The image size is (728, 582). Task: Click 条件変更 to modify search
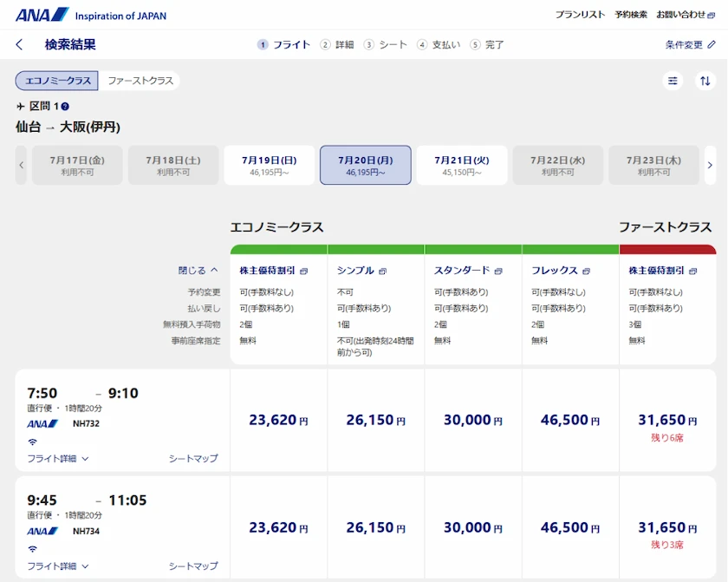[x=684, y=44]
